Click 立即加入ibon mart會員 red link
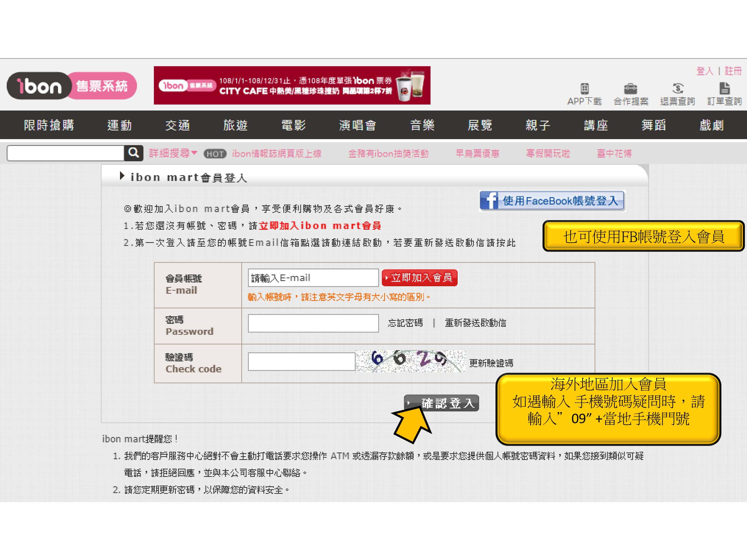The image size is (747, 560). click(320, 226)
